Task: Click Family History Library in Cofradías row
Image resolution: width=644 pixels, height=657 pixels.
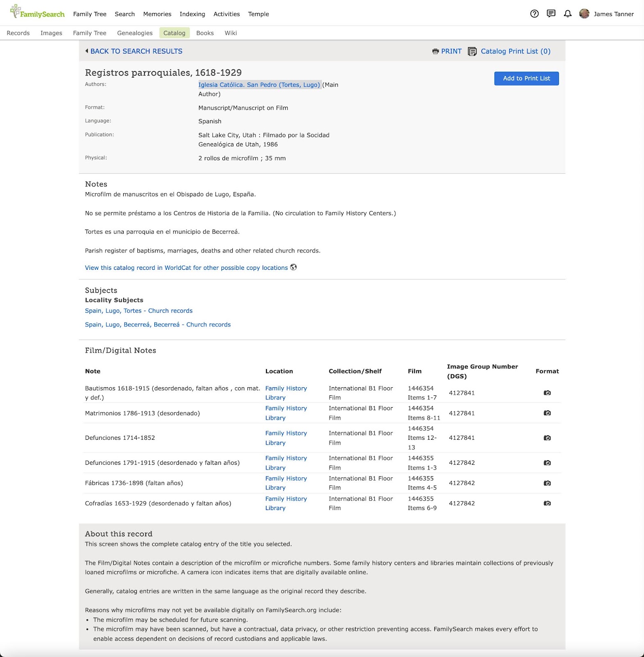Action: (x=286, y=503)
